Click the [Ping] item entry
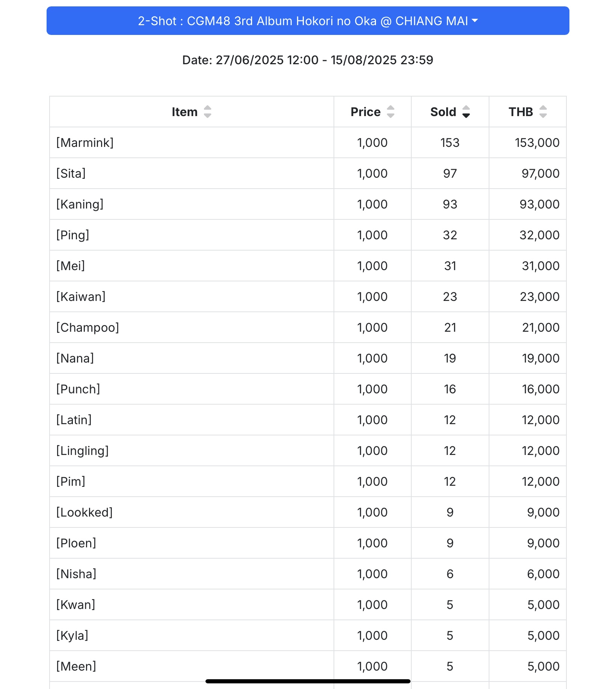This screenshot has width=616, height=689. pos(192,235)
